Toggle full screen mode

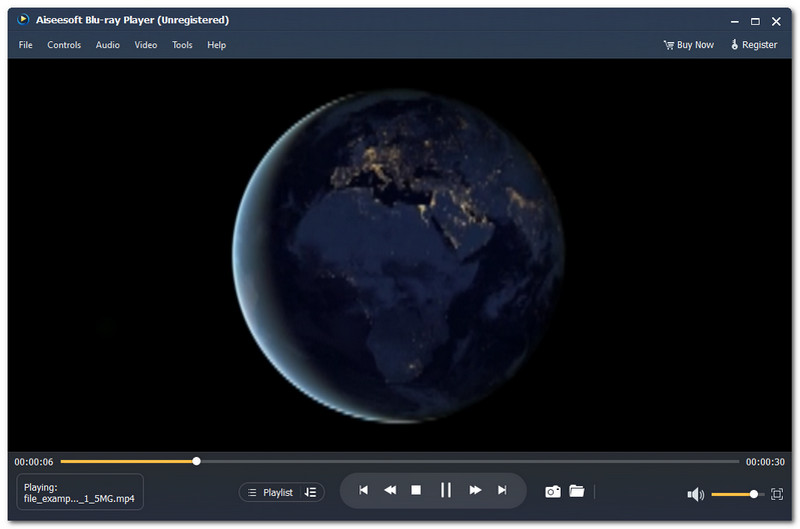[777, 494]
